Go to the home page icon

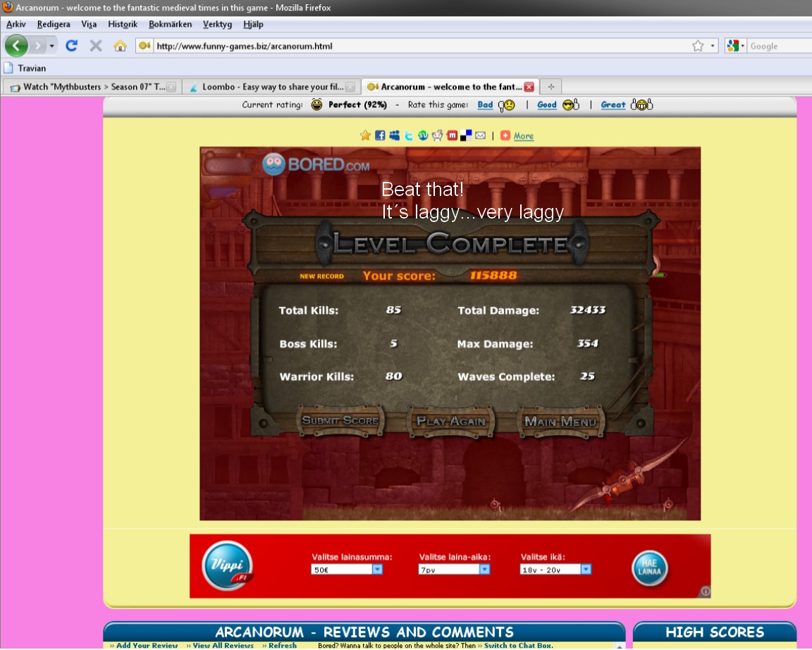coord(120,46)
